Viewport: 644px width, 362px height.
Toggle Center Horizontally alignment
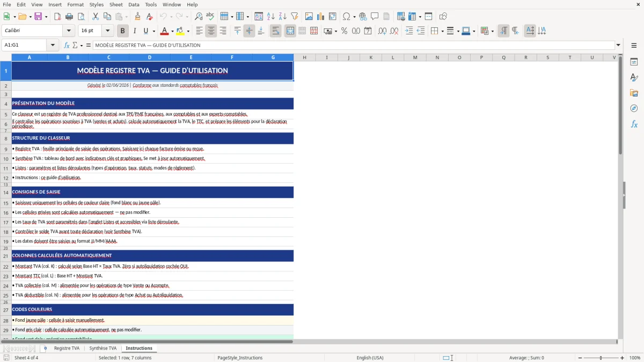(211, 31)
